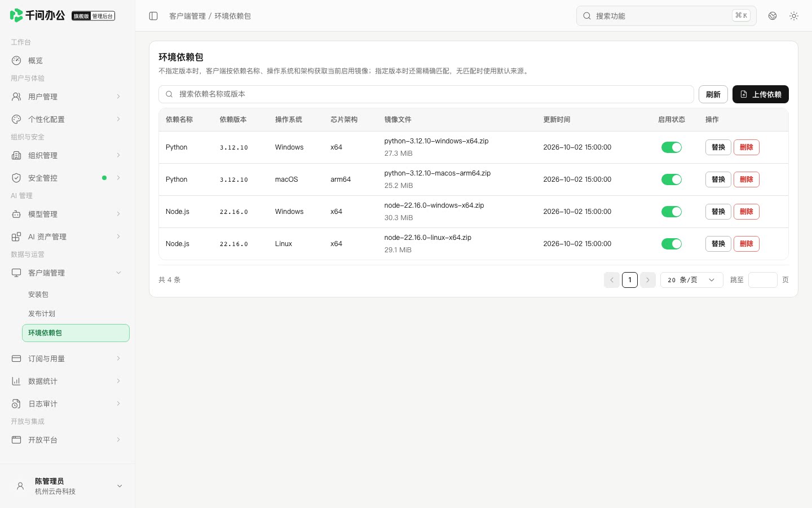812x508 pixels.
Task: Disable the Python Windows x64 package toggle
Action: tap(672, 147)
